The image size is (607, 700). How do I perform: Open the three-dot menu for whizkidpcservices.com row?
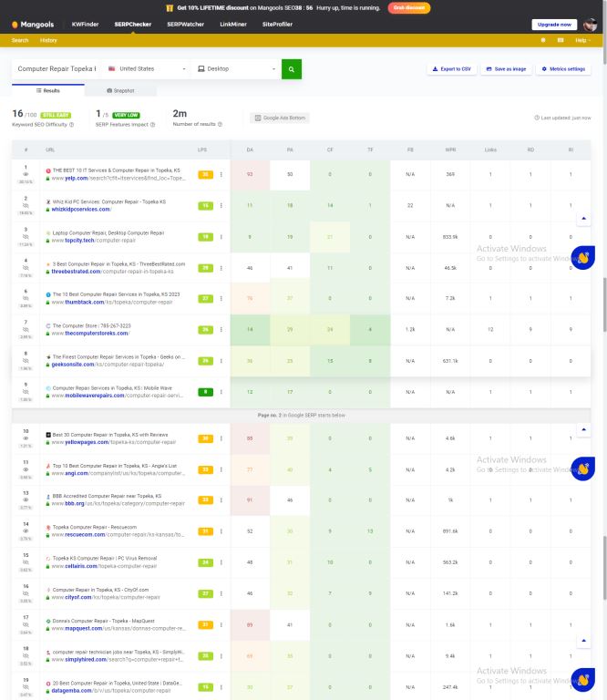[x=221, y=206]
